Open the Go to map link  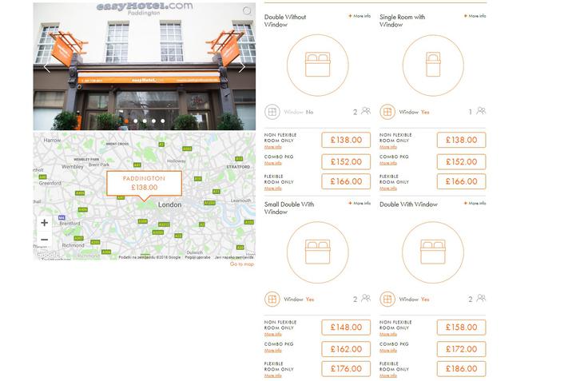click(242, 264)
